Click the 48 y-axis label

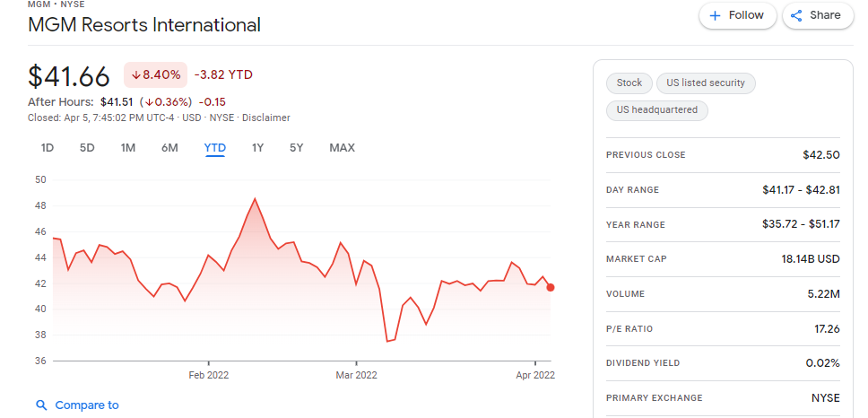(x=41, y=206)
